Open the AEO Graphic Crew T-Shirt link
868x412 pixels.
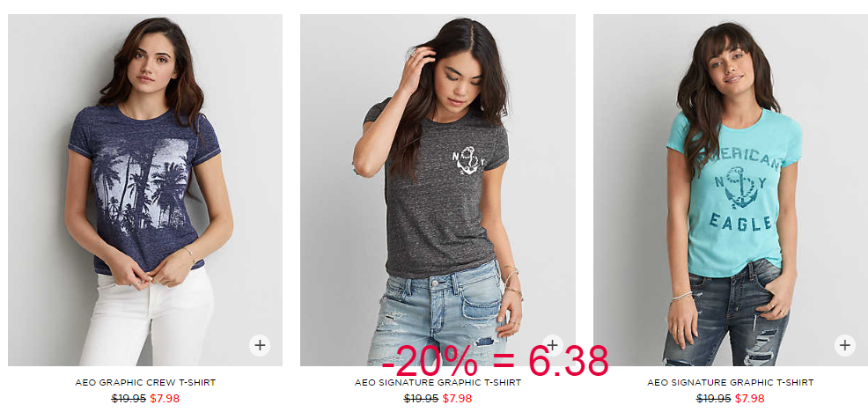click(x=145, y=383)
